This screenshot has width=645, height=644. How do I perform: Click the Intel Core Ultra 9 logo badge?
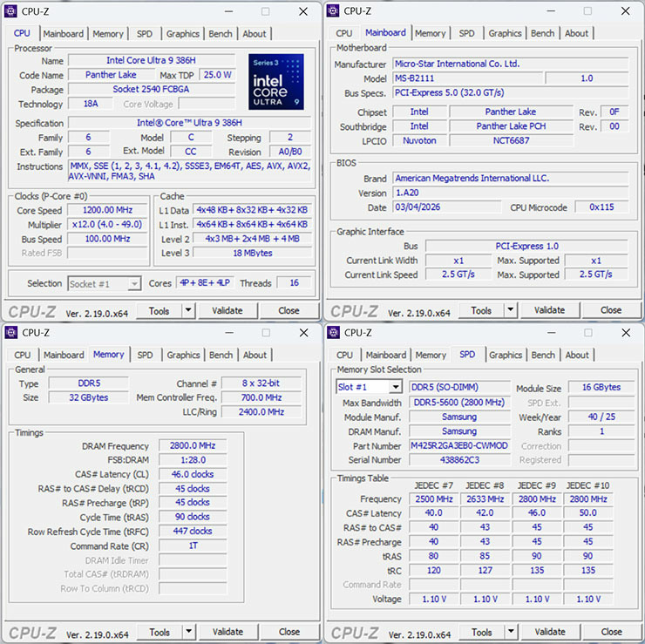click(x=276, y=82)
